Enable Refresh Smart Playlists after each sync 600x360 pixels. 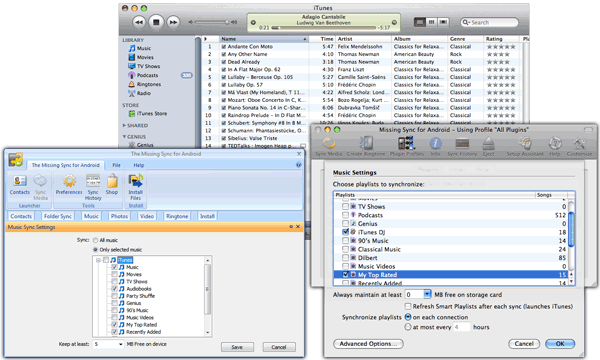(x=408, y=306)
